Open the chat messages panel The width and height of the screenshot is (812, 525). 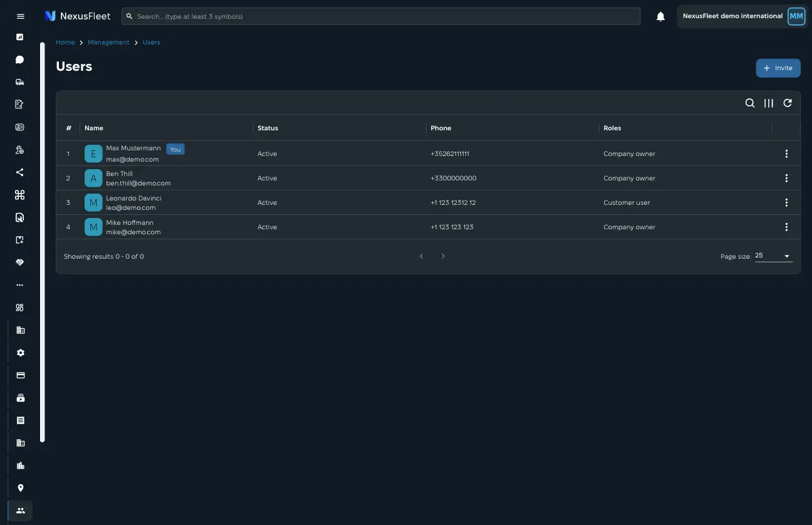(x=19, y=59)
